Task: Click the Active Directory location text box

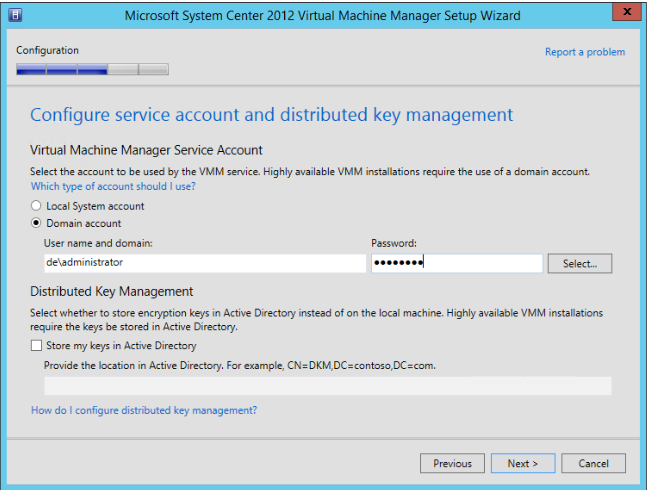Action: [x=327, y=386]
